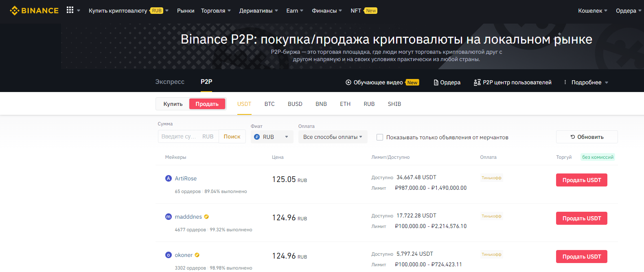644x272 pixels.
Task: Click the available amount 17,722.28 USDT
Action: click(416, 216)
